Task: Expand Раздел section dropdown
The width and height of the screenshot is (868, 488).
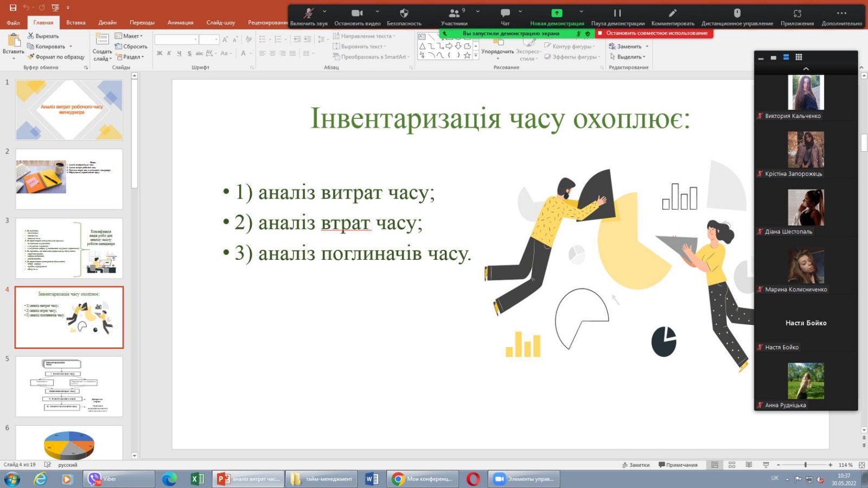Action: tap(129, 57)
